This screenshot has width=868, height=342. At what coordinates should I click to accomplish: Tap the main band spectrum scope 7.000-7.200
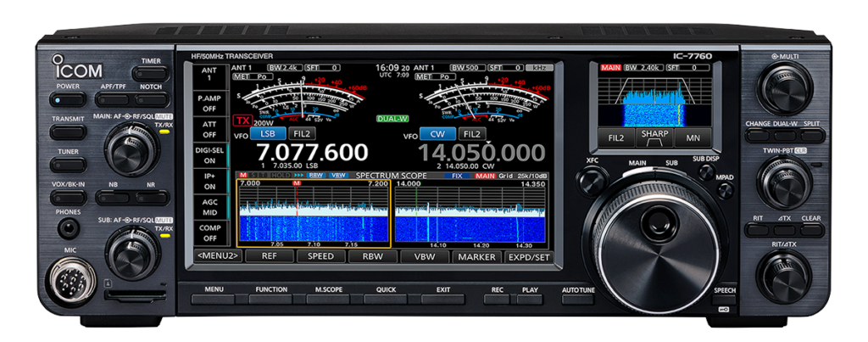pyautogui.click(x=314, y=213)
